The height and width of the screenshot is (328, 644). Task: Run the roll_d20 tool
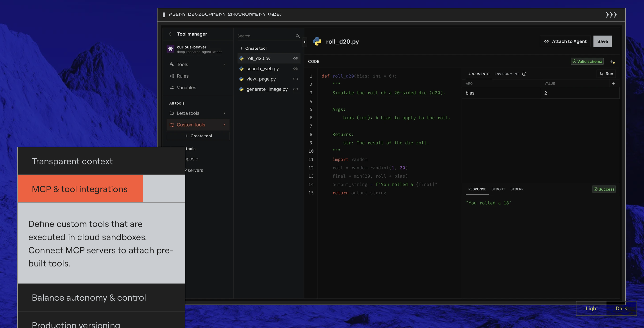pyautogui.click(x=606, y=74)
